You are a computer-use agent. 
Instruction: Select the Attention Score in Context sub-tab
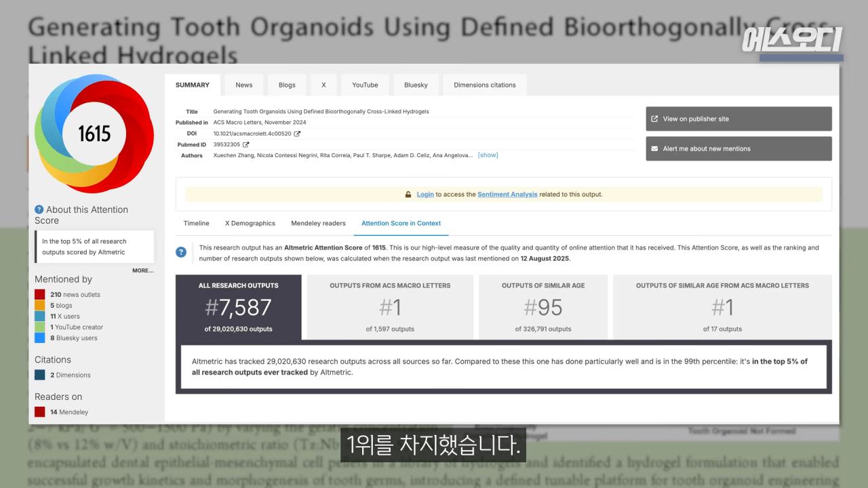point(401,223)
